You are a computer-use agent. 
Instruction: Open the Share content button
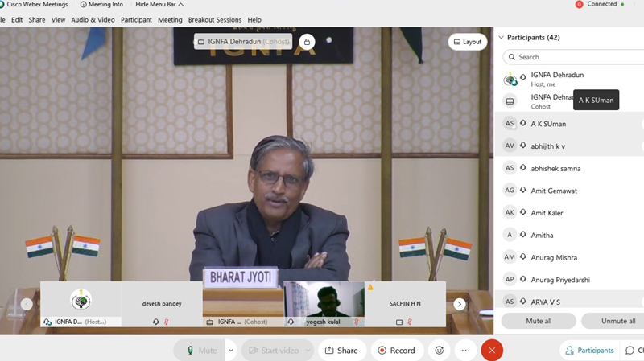341,351
